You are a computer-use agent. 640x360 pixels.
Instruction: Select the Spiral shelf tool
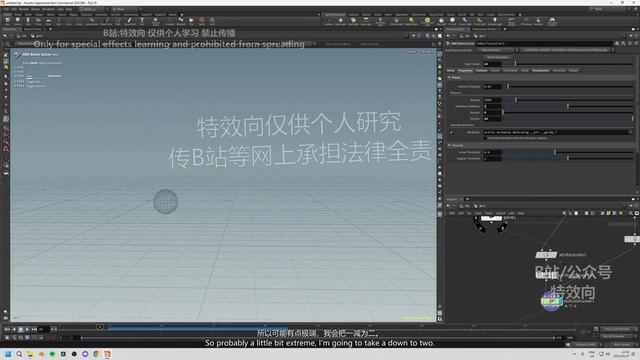(202, 20)
